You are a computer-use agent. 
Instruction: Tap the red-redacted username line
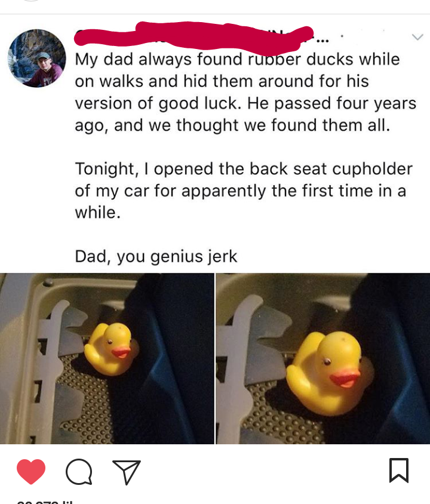pyautogui.click(x=193, y=36)
